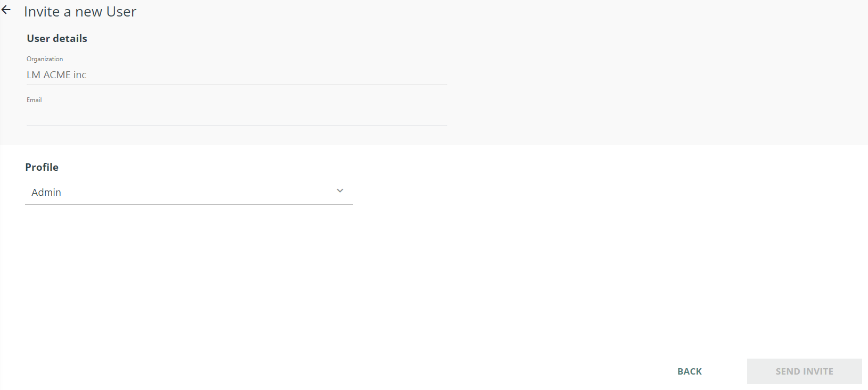Click the back arrow icon beside the title

click(x=6, y=10)
